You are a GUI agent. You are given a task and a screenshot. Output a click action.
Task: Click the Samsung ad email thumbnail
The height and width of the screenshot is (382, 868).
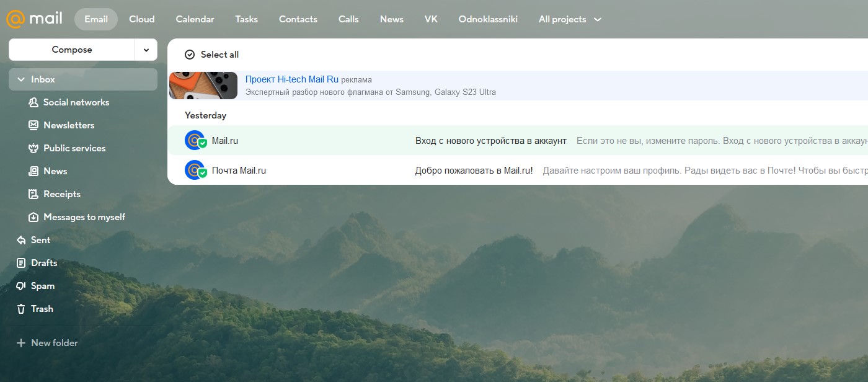coord(203,86)
